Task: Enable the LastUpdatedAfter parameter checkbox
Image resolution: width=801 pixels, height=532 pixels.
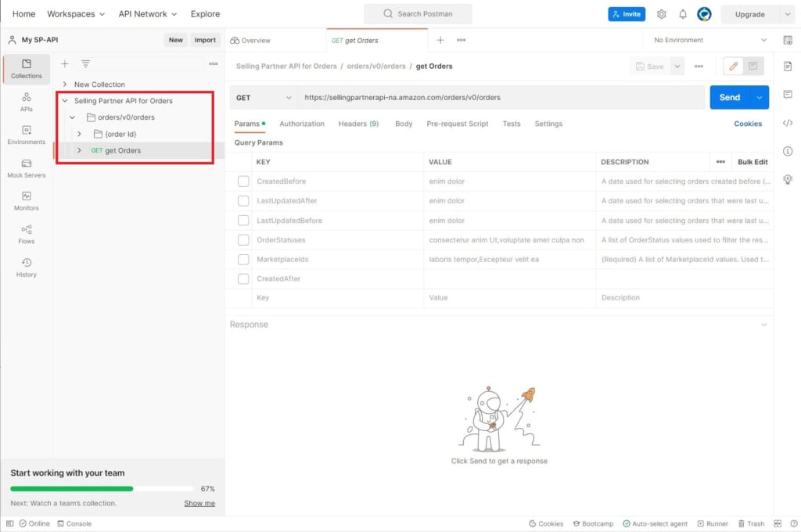Action: (x=243, y=201)
